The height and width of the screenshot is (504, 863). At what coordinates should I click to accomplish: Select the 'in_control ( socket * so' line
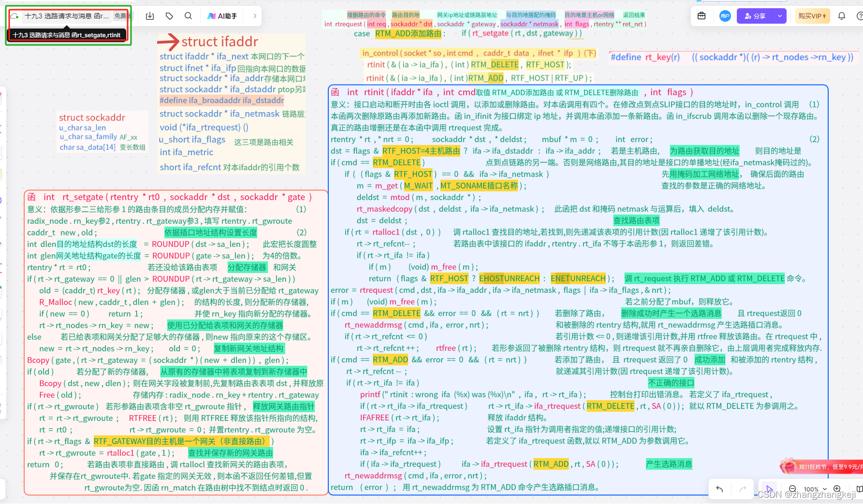(479, 53)
